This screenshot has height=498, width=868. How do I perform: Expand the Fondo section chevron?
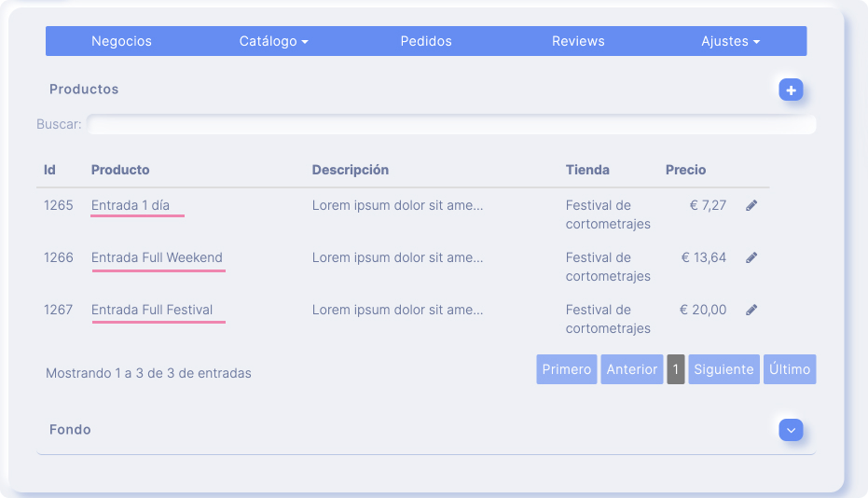[x=791, y=430]
